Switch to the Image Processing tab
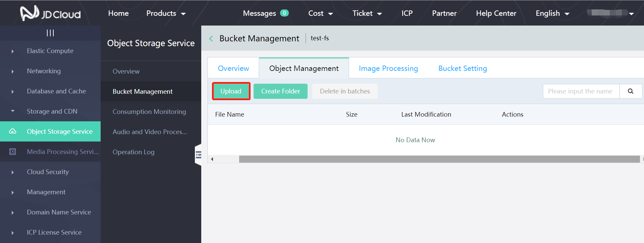644x243 pixels. pos(388,68)
